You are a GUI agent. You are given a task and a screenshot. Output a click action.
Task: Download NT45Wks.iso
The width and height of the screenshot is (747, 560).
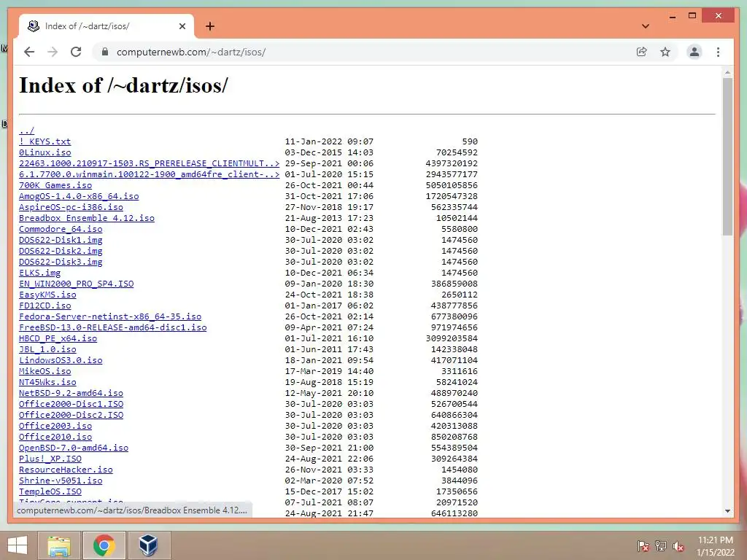47,382
